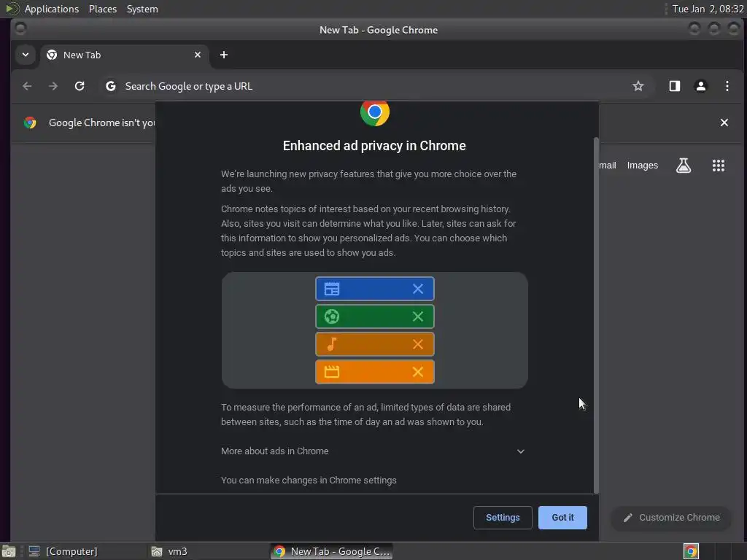Viewport: 747px width, 560px height.
Task: Open the Images link
Action: pyautogui.click(x=642, y=166)
